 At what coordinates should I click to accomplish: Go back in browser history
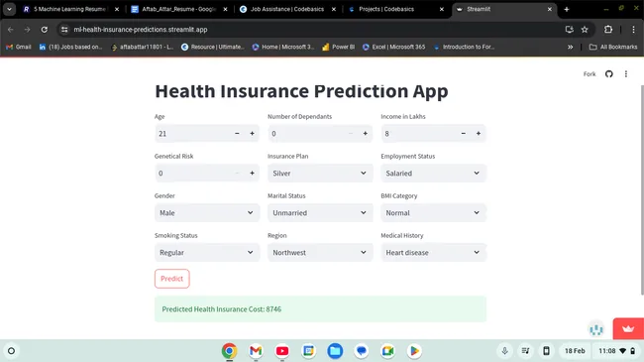[11, 30]
